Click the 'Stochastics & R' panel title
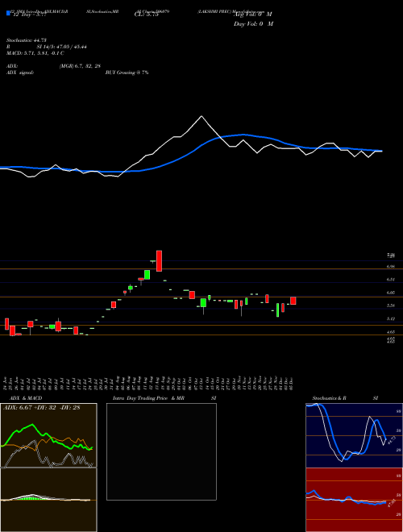 pos(330,398)
